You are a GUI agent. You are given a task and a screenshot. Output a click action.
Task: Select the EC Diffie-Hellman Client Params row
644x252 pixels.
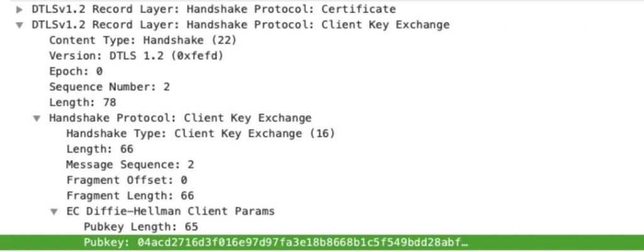[170, 211]
